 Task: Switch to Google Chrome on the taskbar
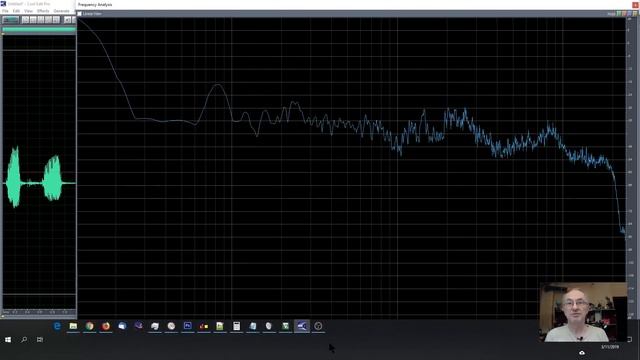click(x=89, y=326)
